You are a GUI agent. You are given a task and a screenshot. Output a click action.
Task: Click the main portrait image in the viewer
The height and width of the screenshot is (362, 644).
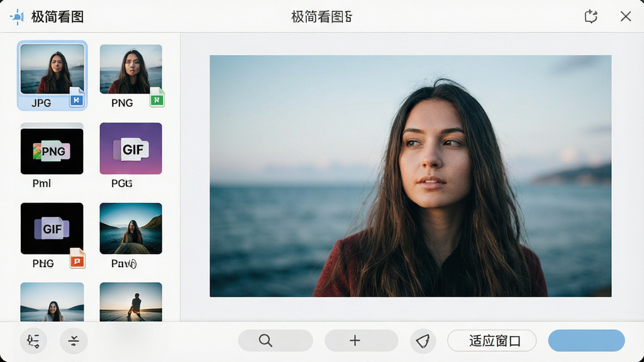tap(410, 176)
